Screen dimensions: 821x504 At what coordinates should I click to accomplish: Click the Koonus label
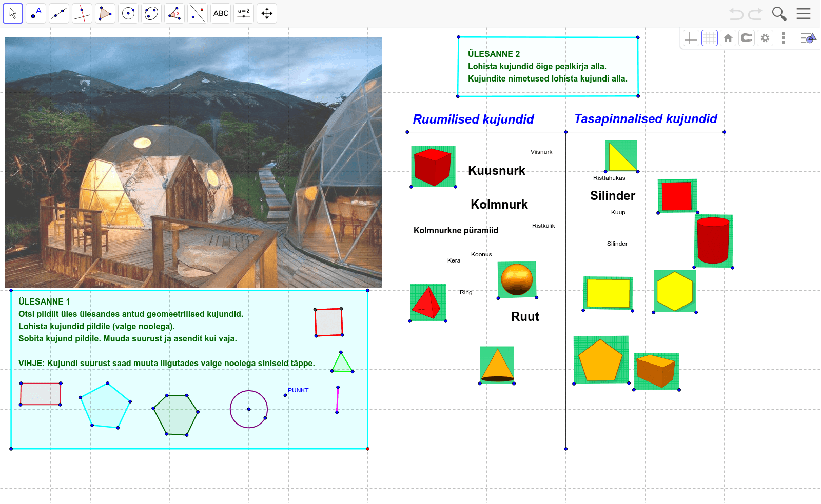click(x=481, y=254)
